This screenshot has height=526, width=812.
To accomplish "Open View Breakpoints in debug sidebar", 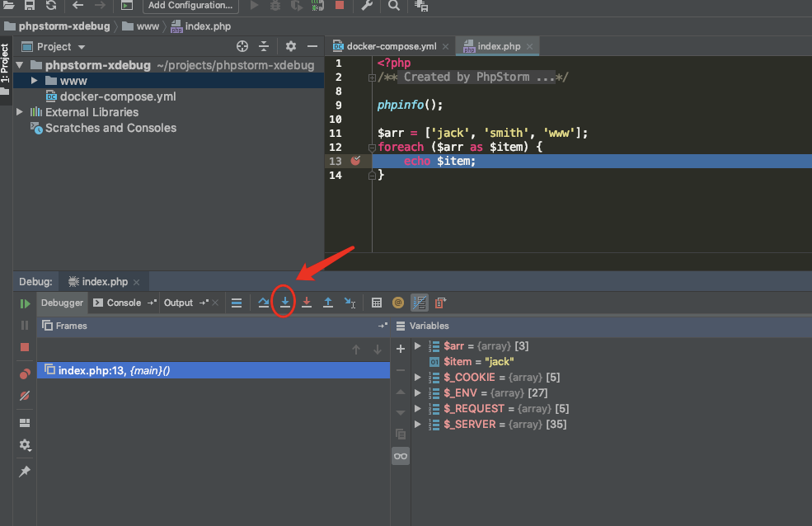I will [25, 374].
